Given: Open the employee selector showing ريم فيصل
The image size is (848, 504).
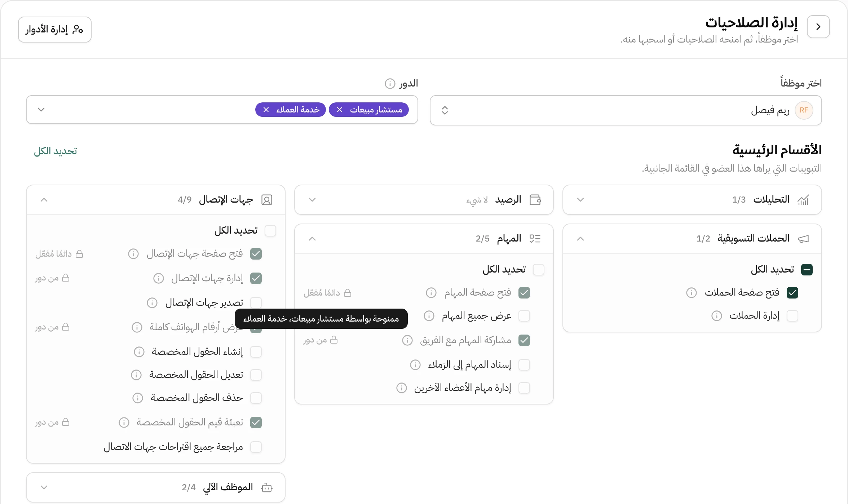Looking at the screenshot, I should point(626,110).
